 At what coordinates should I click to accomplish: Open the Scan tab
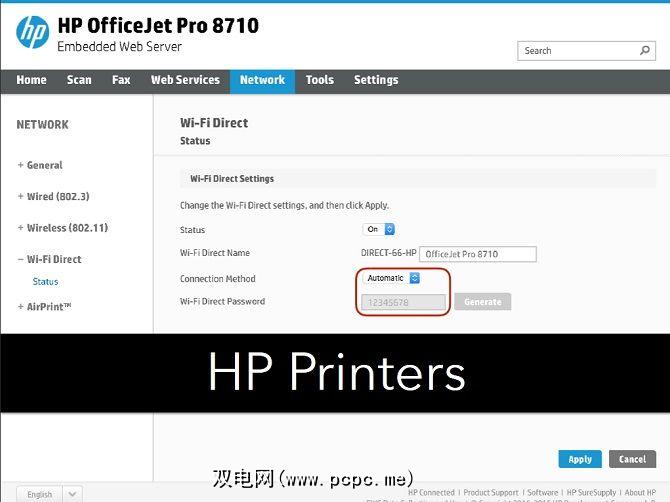coord(79,80)
